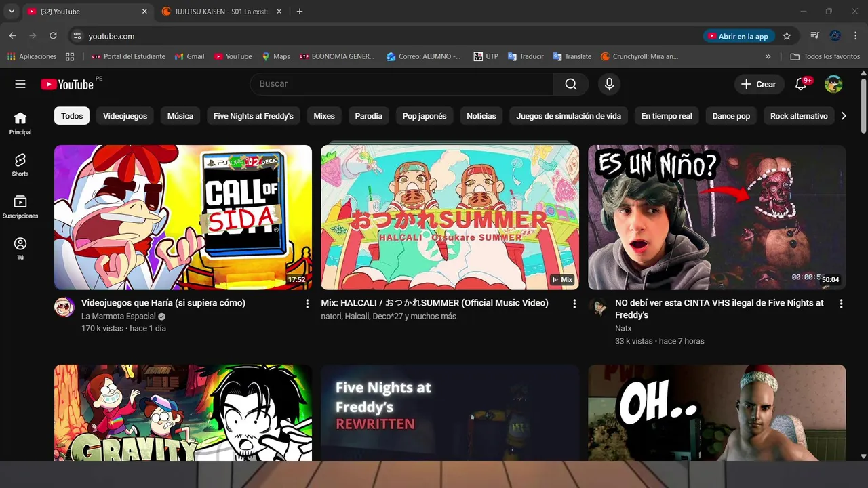Click Abrir en la app button
The image size is (868, 488).
point(738,36)
